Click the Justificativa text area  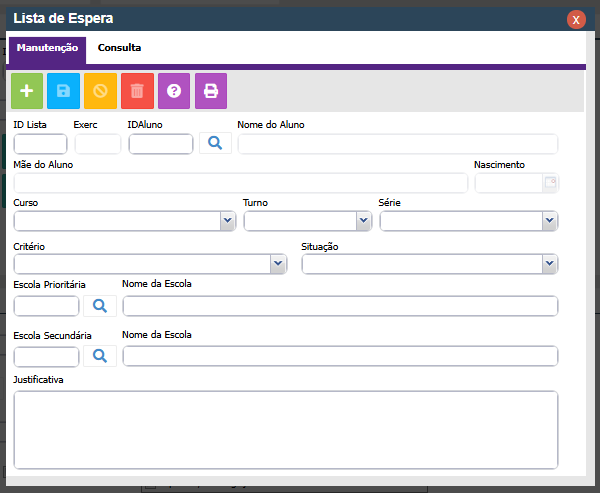coord(286,430)
